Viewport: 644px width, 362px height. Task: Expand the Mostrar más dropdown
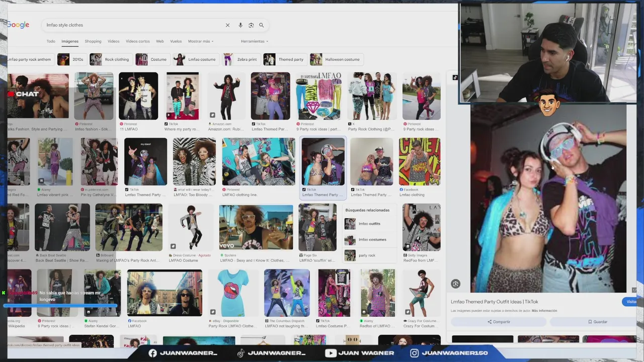pos(201,41)
